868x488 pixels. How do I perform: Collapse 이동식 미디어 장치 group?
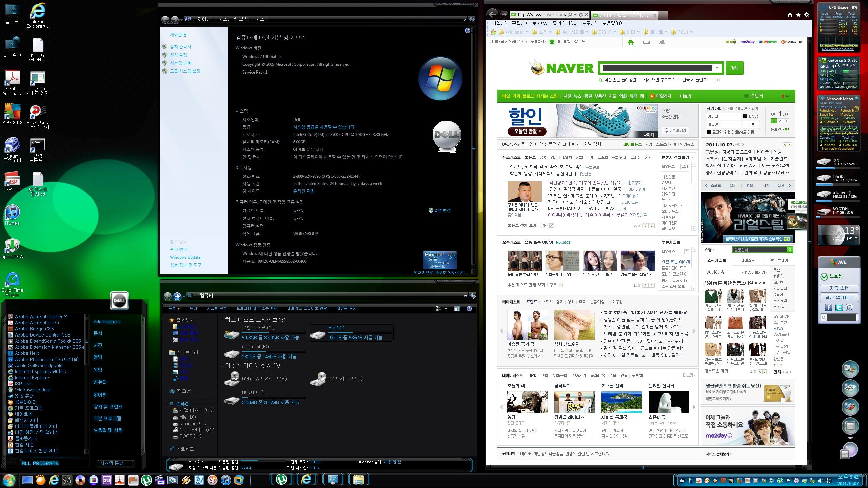[x=222, y=365]
